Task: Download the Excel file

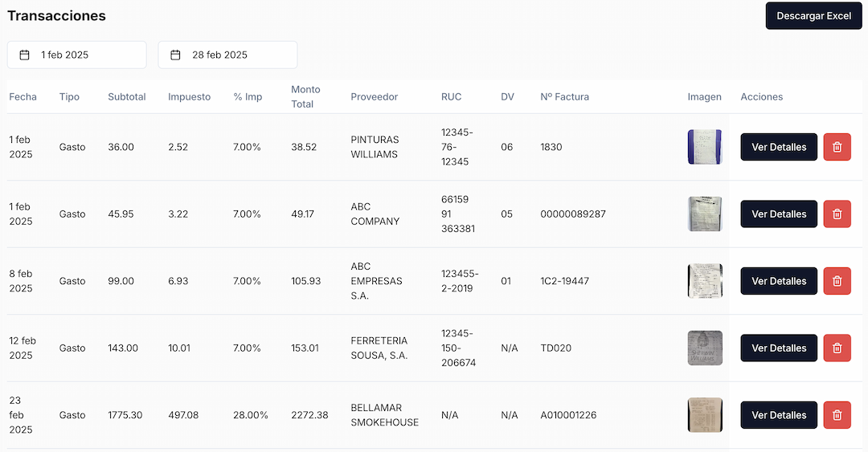Action: coord(813,16)
